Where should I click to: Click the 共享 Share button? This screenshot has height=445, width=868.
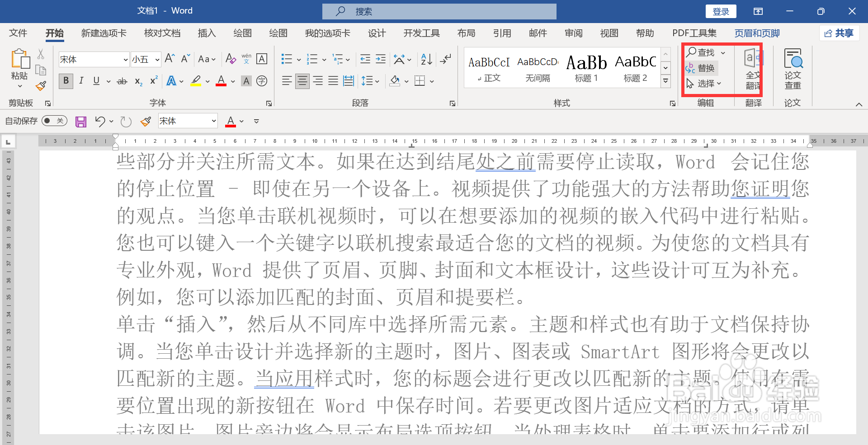(839, 33)
